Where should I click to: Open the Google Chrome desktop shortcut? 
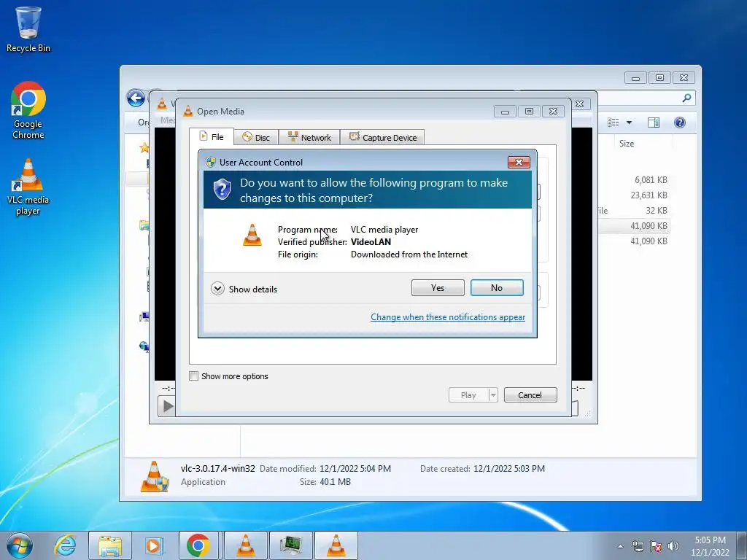click(28, 111)
